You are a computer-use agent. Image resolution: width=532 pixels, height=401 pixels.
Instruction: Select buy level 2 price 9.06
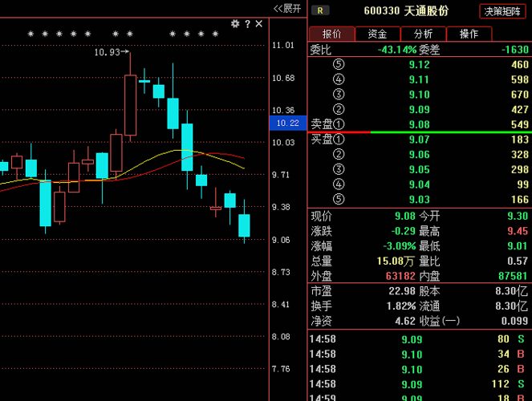point(420,155)
